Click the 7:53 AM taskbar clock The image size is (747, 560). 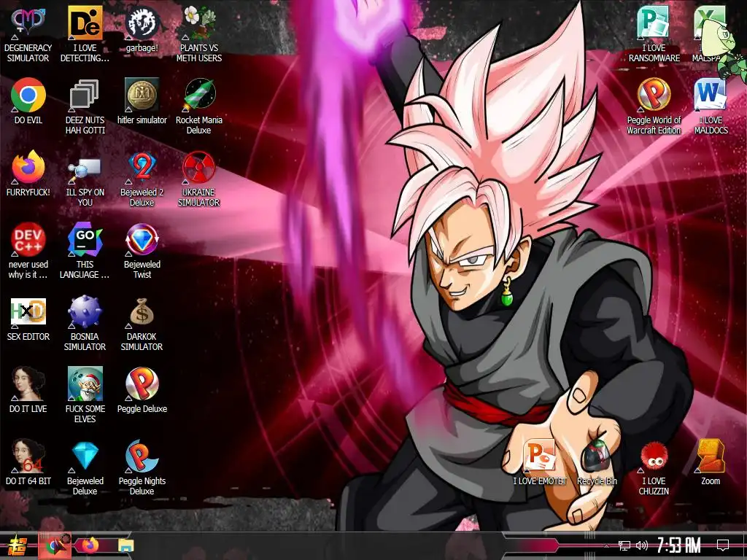(679, 545)
